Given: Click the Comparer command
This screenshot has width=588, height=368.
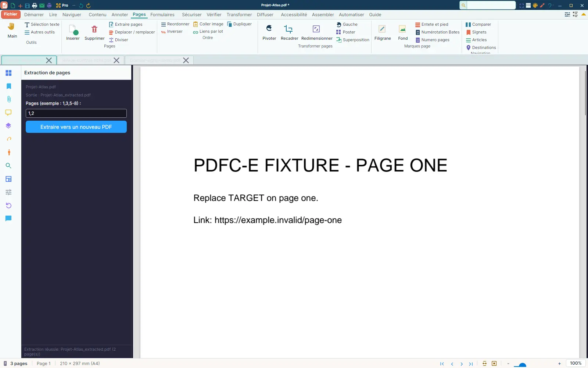Looking at the screenshot, I should (478, 24).
